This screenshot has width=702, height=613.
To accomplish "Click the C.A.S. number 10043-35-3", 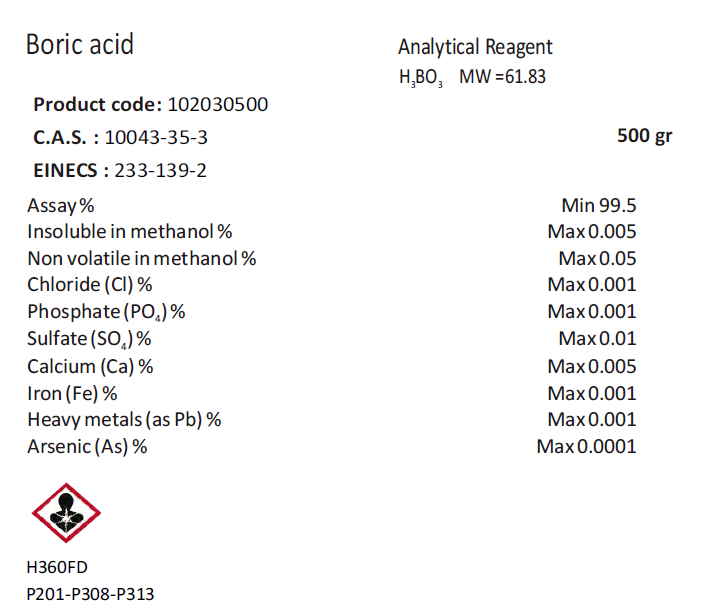I will [156, 137].
